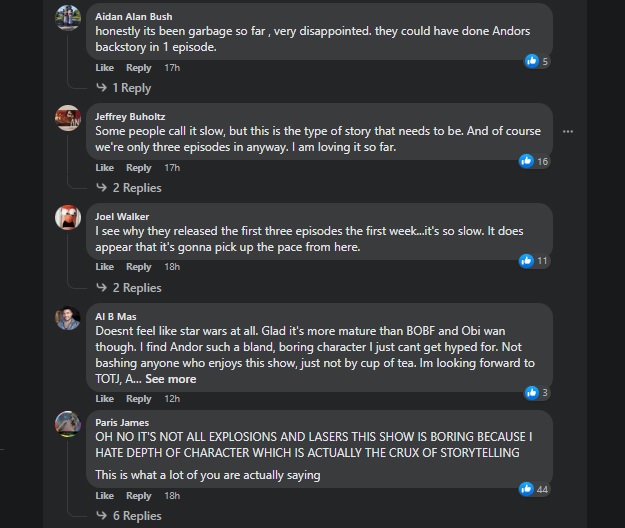The width and height of the screenshot is (625, 528).
Task: Expand 2 Replies under Jeffrey Buholtz's comment
Action: click(136, 188)
